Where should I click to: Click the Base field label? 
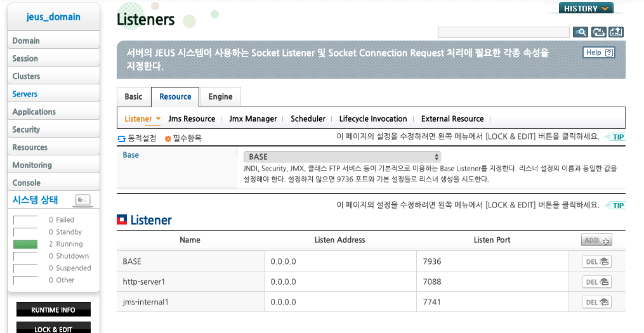[131, 155]
